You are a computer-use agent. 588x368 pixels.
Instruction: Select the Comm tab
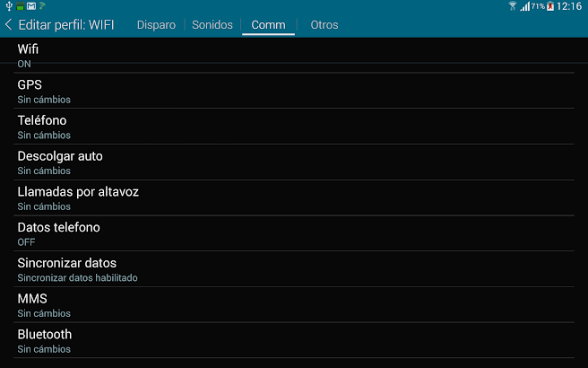pos(268,25)
